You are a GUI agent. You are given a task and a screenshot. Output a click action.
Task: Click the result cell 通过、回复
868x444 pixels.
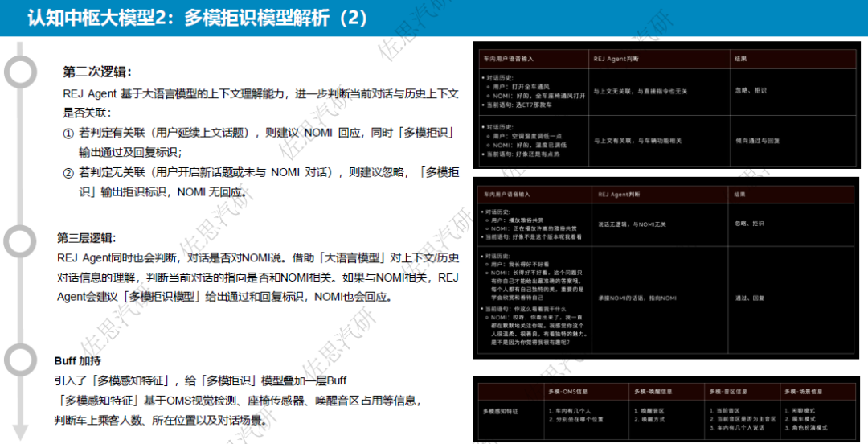click(x=750, y=298)
